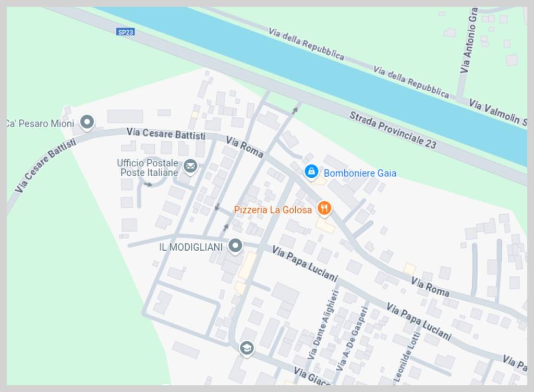Select the IL MODIGLIANI text label
This screenshot has width=534, height=392.
(191, 247)
